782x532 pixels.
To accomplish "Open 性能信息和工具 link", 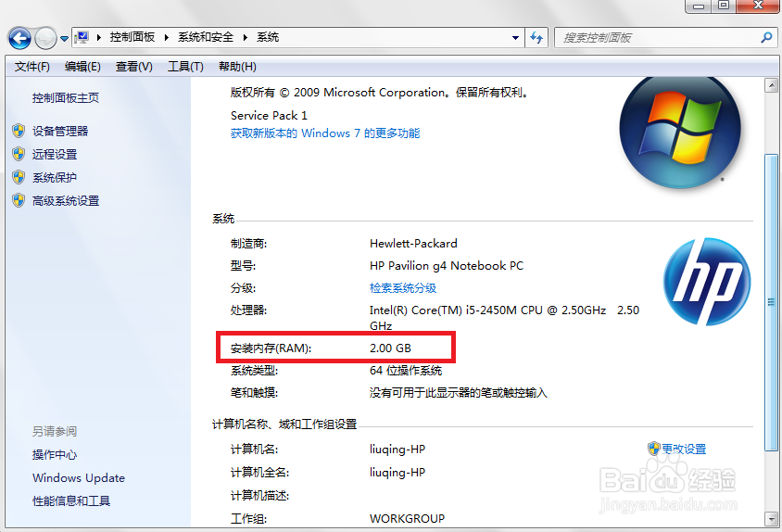I will point(70,501).
